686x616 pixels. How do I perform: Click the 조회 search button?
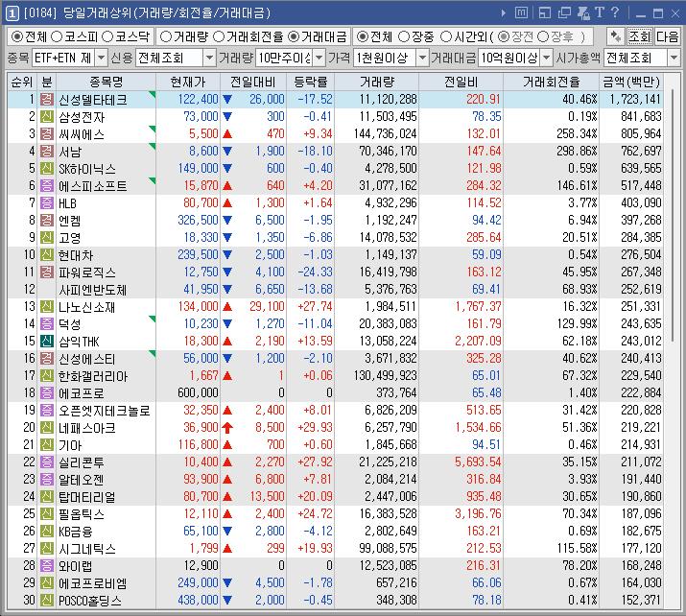point(640,36)
